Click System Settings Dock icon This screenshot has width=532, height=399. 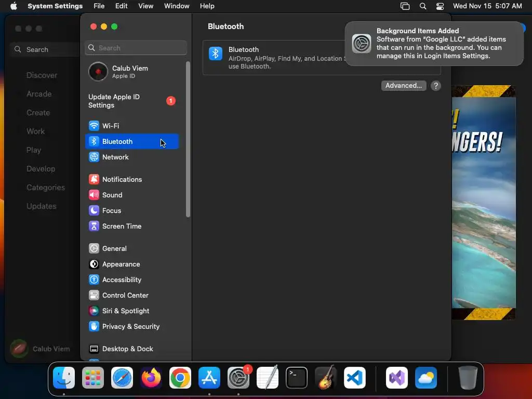coord(238,378)
